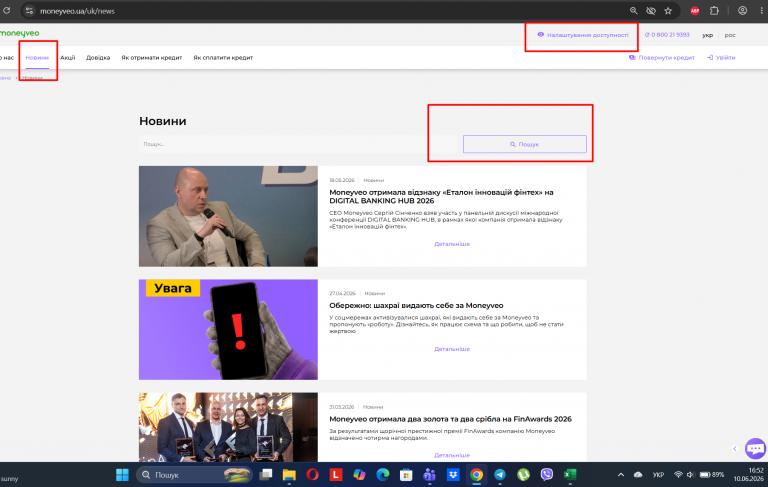Click the speaker with microphone thumbnail
Viewport: 768px width, 487px height.
pyautogui.click(x=228, y=216)
